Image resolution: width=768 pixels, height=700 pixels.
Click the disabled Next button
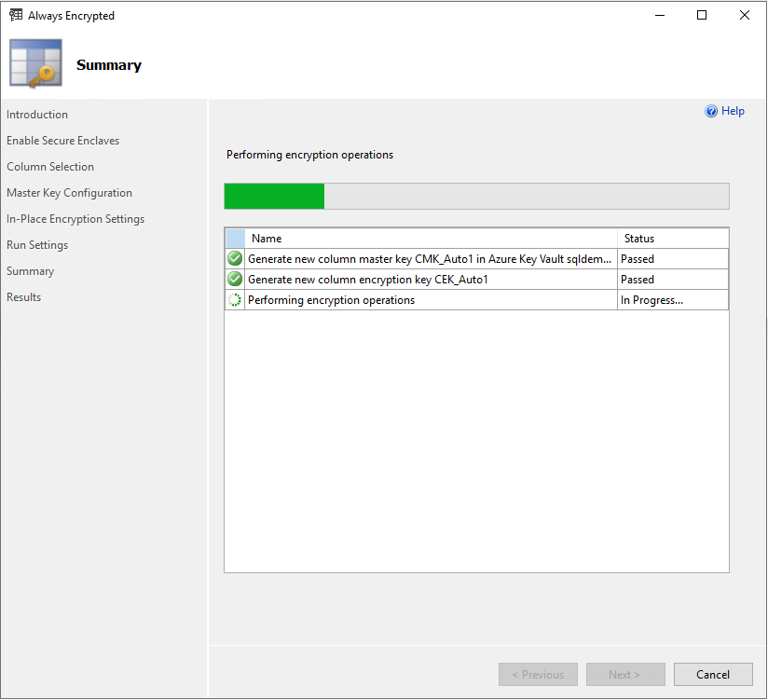point(625,674)
